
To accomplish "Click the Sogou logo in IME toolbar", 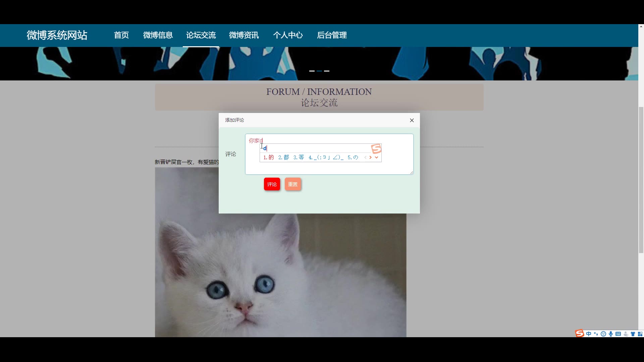I will 580,334.
